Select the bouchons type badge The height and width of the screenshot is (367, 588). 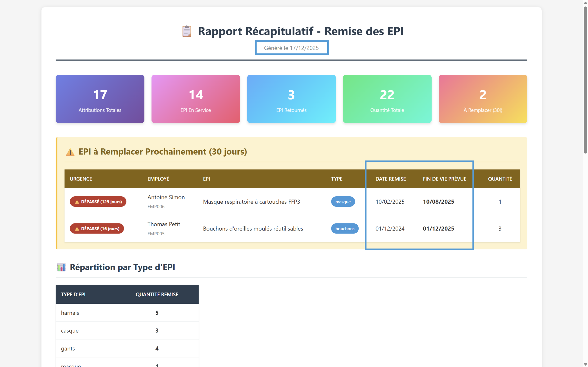(x=345, y=229)
